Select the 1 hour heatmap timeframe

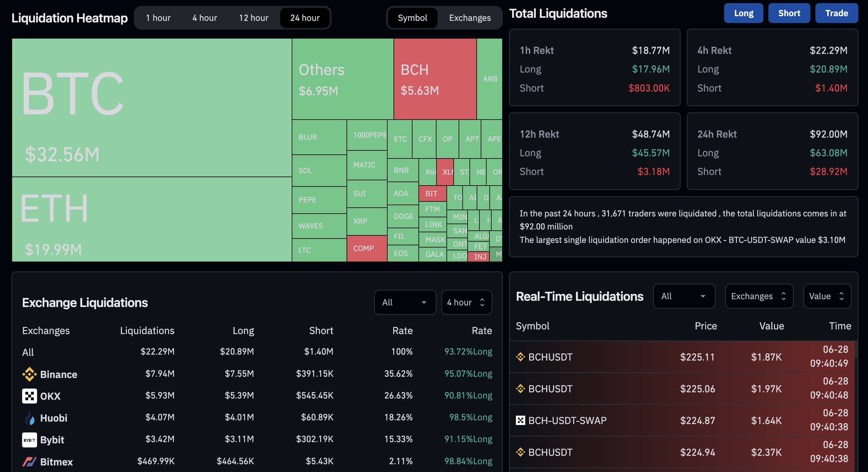click(158, 18)
